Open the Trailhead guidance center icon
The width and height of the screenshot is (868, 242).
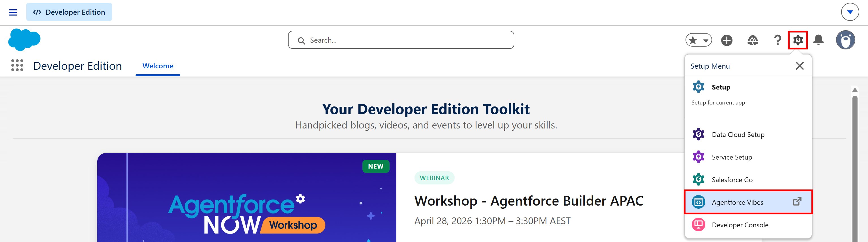[752, 40]
